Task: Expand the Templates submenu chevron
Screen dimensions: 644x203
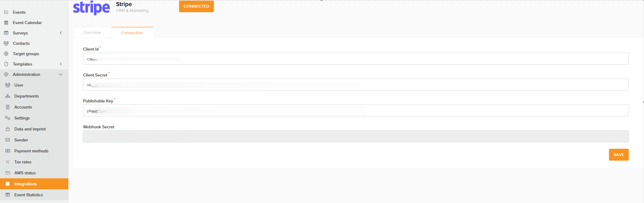Action: pos(61,64)
